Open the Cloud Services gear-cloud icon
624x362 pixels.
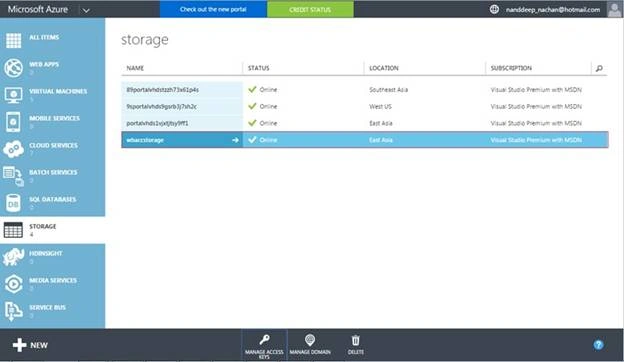click(x=14, y=149)
